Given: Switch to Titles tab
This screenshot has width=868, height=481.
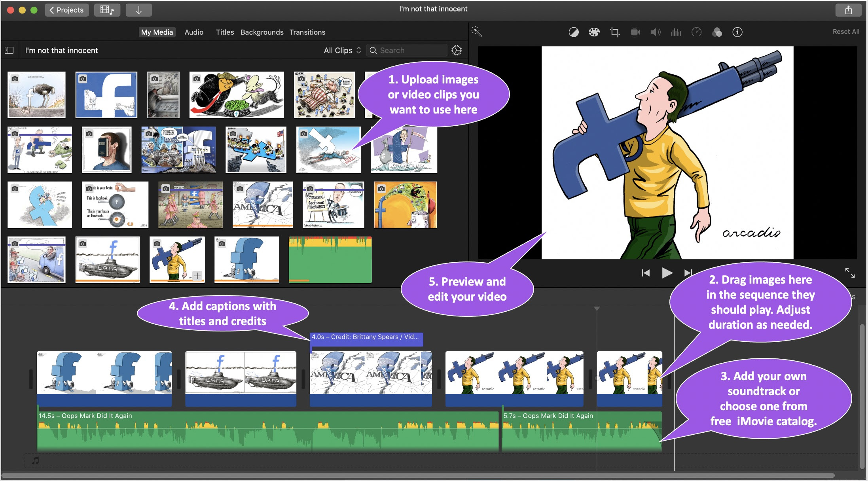Looking at the screenshot, I should click(225, 32).
